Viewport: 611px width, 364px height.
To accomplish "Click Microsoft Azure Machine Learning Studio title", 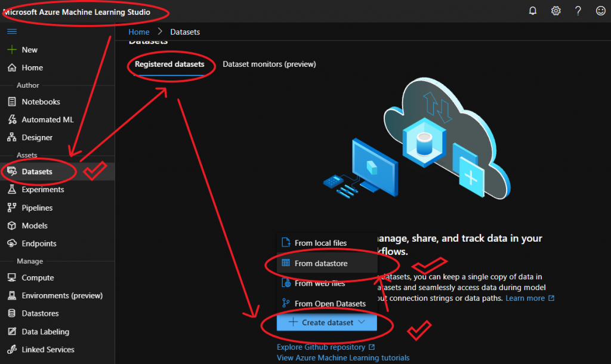I will 76,12.
